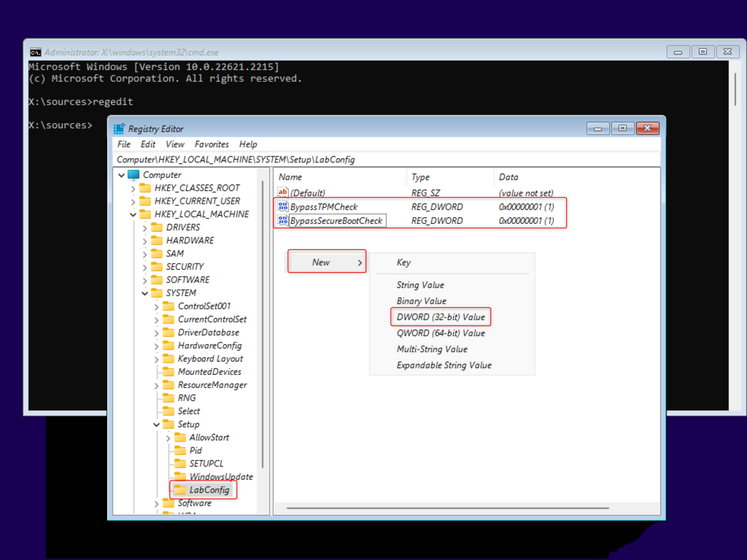Click the HARDWARE key folder icon

click(x=157, y=241)
